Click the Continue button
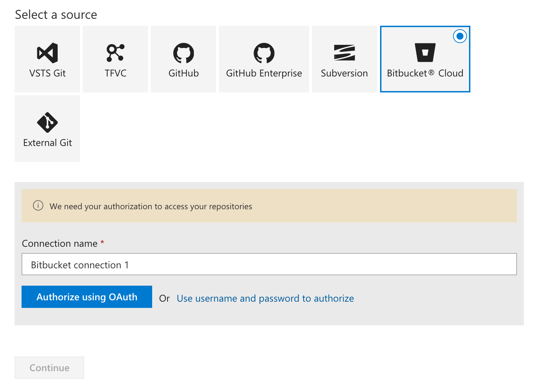535x392 pixels. point(49,368)
